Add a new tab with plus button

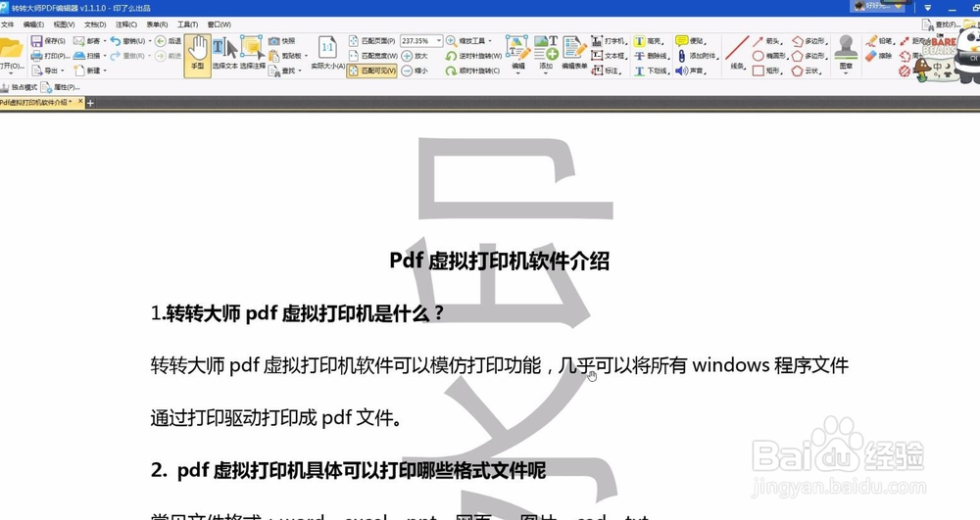pyautogui.click(x=90, y=103)
